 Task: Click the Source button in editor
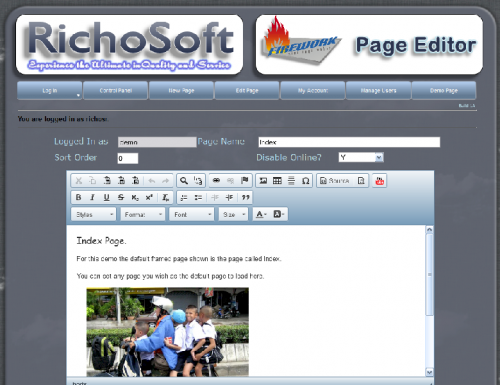(x=335, y=181)
